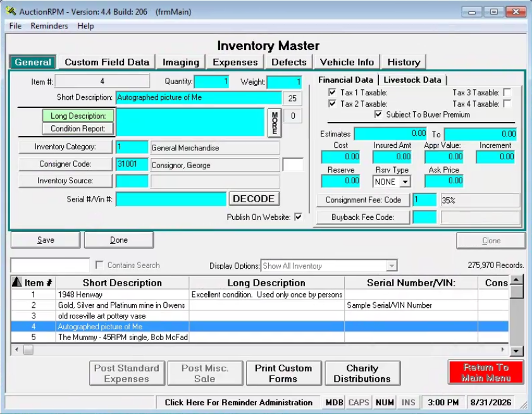
Task: Click the horizontal scroll left arrow
Action: [x=16, y=350]
